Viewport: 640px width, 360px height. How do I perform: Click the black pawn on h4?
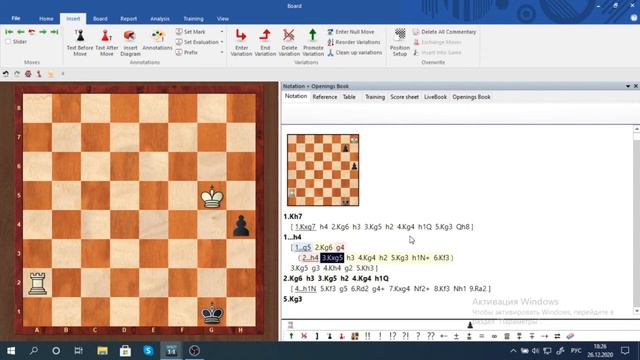pyautogui.click(x=241, y=226)
